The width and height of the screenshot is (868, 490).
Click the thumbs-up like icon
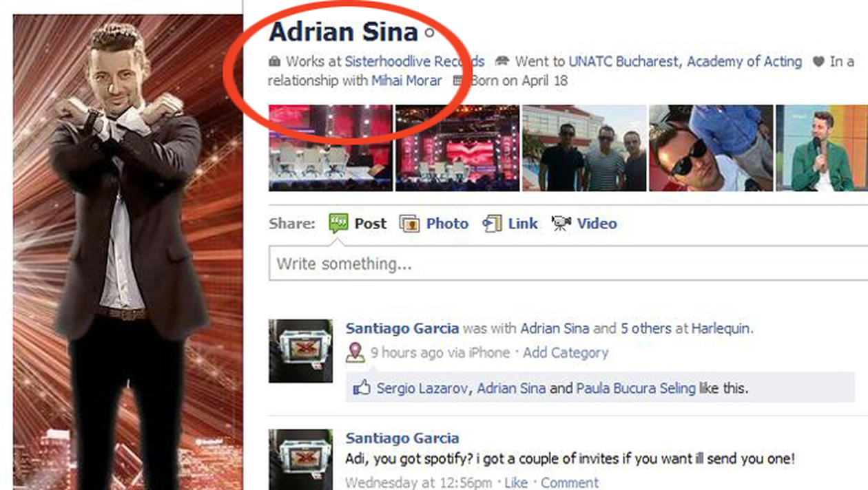click(x=361, y=388)
